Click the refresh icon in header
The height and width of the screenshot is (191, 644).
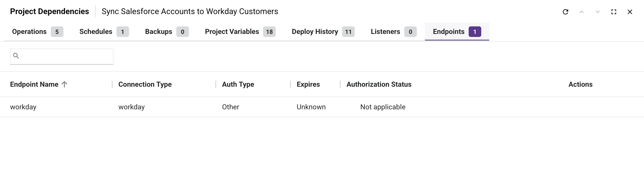click(566, 12)
